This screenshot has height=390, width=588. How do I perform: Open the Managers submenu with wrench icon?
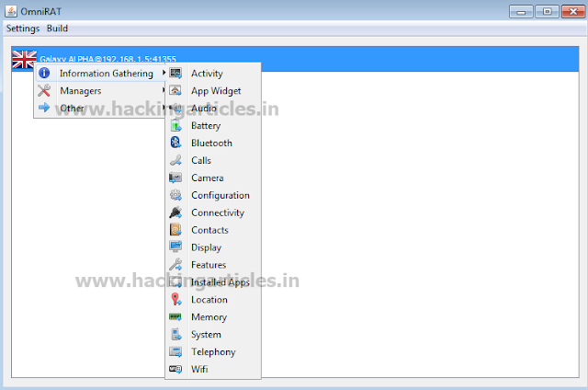tap(101, 90)
